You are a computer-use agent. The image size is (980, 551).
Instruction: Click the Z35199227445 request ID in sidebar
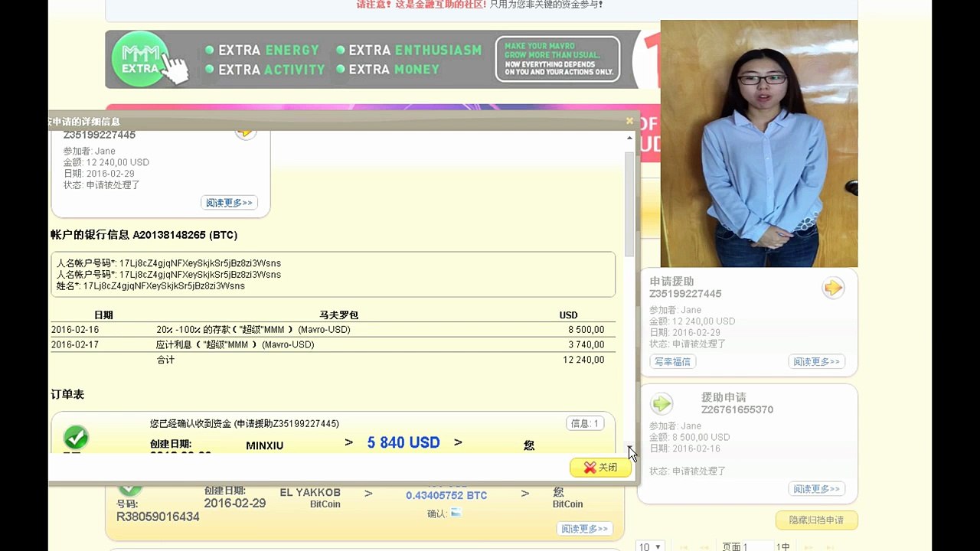(685, 294)
